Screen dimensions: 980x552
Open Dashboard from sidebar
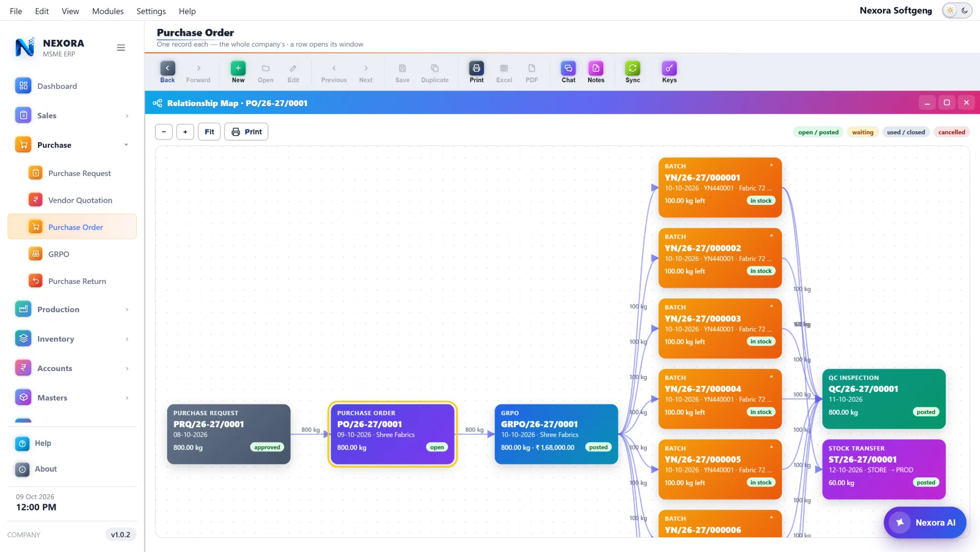[x=72, y=86]
